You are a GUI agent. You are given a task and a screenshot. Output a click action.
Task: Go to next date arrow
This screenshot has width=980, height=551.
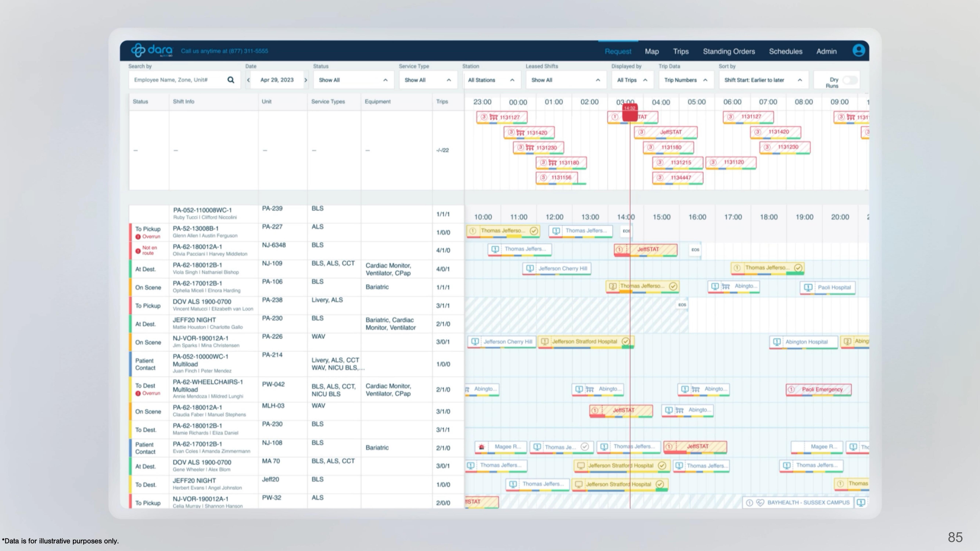(x=306, y=80)
